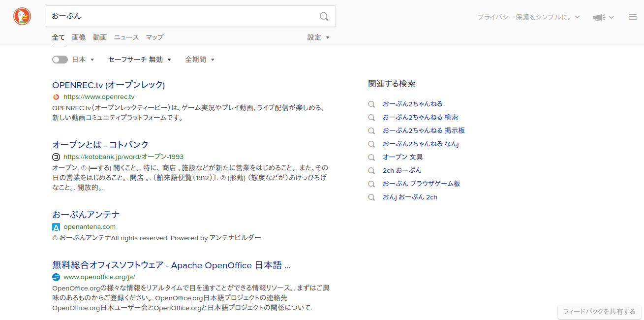Click the OPENREC.tv favicon
The width and height of the screenshot is (644, 320).
tap(56, 97)
